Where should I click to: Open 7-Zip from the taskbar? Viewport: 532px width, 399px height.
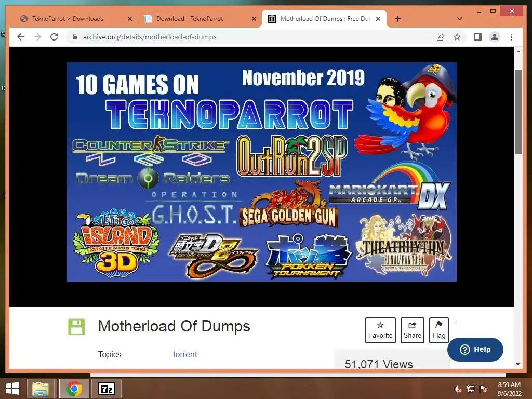pos(107,389)
